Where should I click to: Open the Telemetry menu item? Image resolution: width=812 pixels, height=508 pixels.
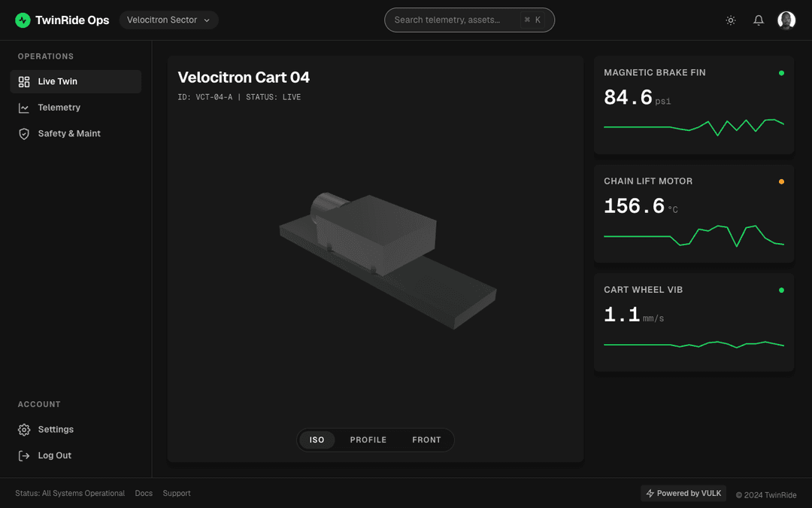76,108
